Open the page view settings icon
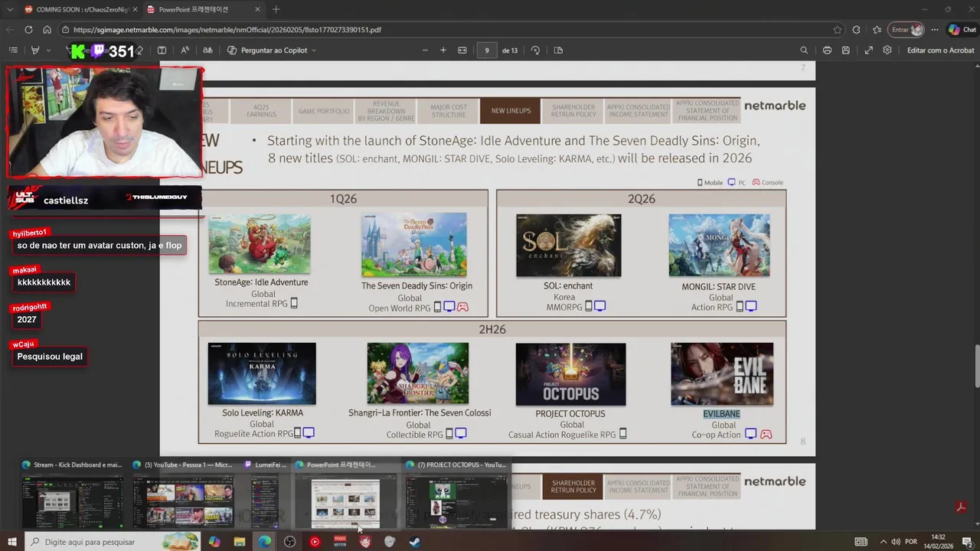The image size is (980, 551). (558, 51)
